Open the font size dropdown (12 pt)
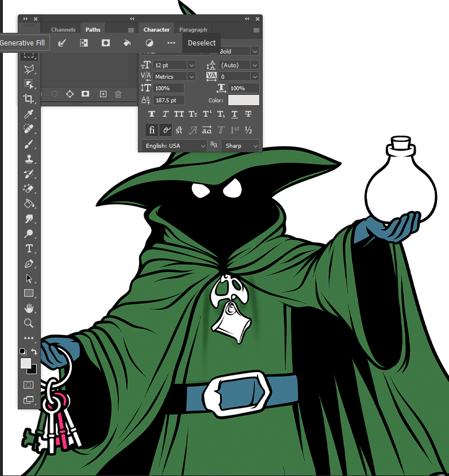Image resolution: width=449 pixels, height=476 pixels. click(191, 66)
